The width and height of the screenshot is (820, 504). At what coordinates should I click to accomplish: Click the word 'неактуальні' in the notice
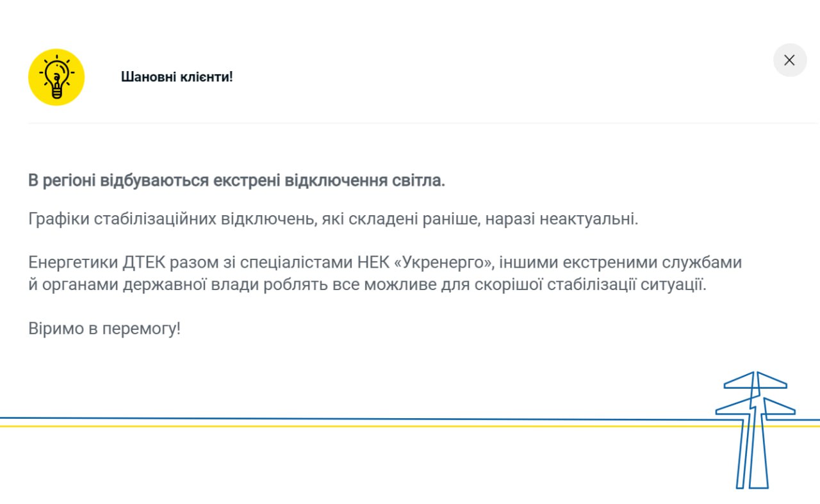click(589, 219)
